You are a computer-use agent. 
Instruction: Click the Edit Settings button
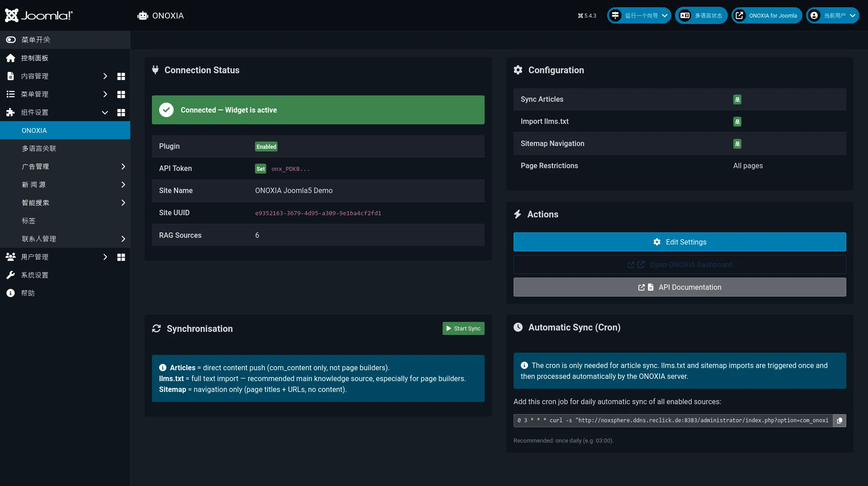[680, 242]
